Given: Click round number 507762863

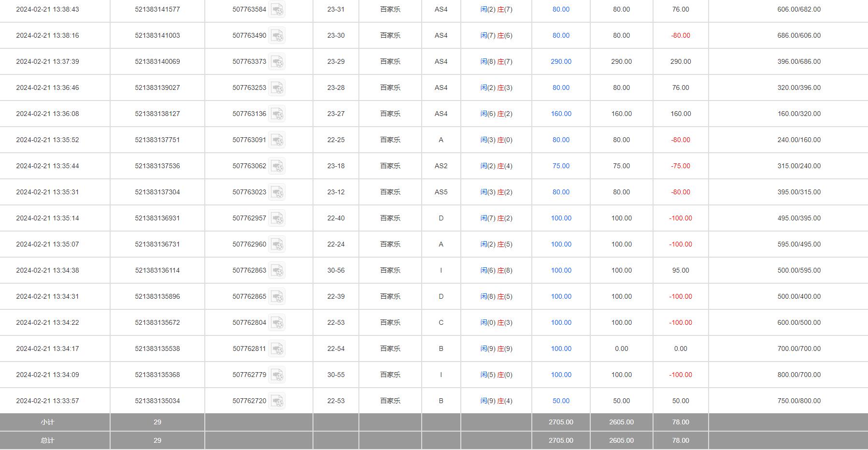Looking at the screenshot, I should click(249, 270).
